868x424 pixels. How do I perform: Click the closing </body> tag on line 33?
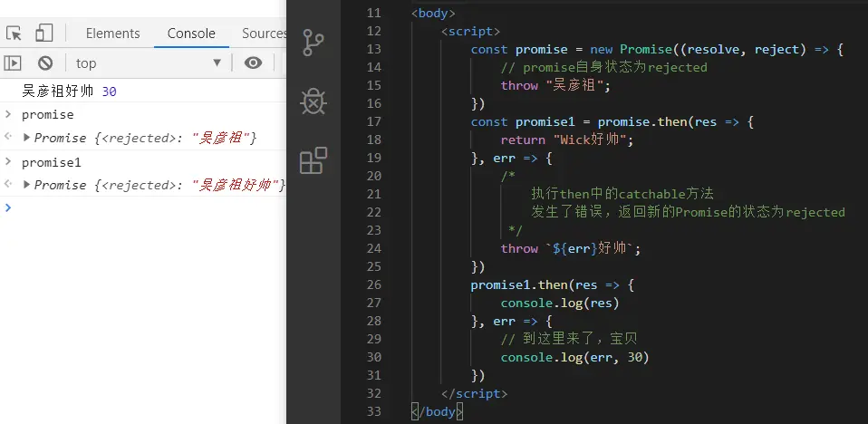click(x=438, y=412)
